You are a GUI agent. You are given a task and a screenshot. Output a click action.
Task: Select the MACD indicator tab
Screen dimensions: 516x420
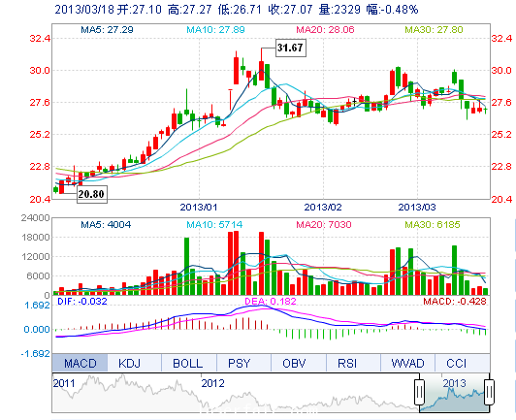(x=80, y=363)
